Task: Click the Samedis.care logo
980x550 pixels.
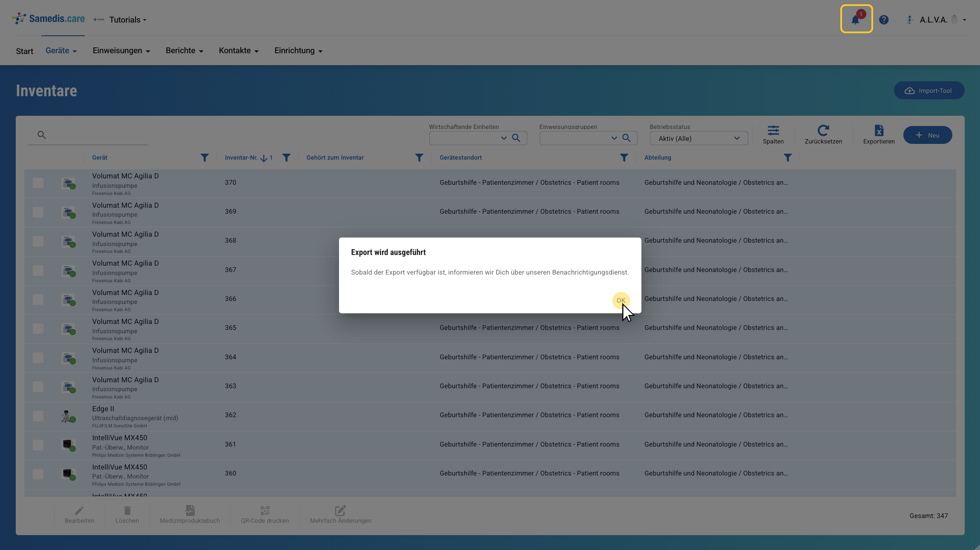Action: click(48, 19)
